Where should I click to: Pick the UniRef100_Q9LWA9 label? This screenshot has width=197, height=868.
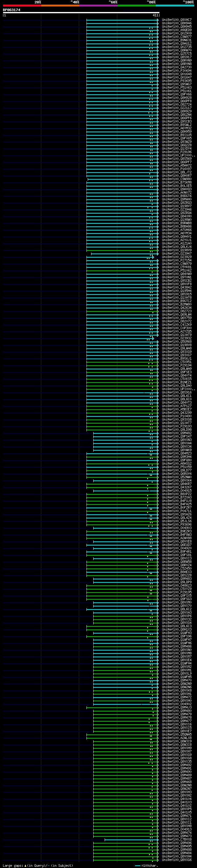177,369
